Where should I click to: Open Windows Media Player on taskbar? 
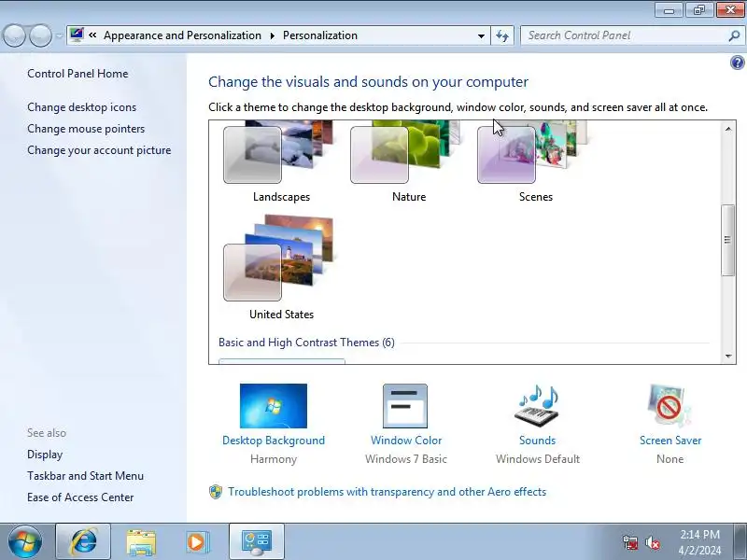[197, 542]
